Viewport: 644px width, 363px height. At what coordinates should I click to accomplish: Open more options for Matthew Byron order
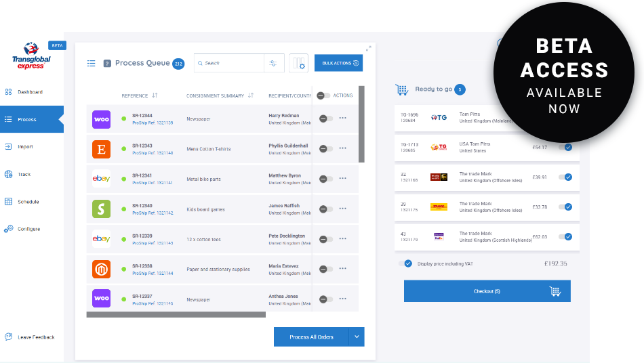tap(343, 179)
